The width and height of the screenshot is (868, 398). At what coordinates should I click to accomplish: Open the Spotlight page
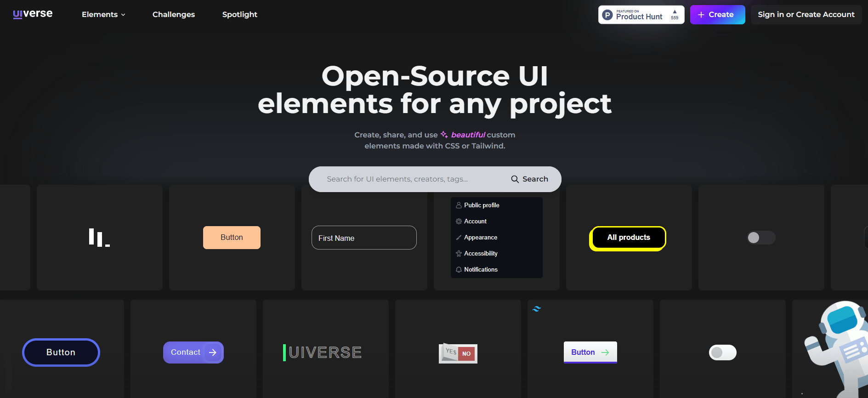[240, 14]
